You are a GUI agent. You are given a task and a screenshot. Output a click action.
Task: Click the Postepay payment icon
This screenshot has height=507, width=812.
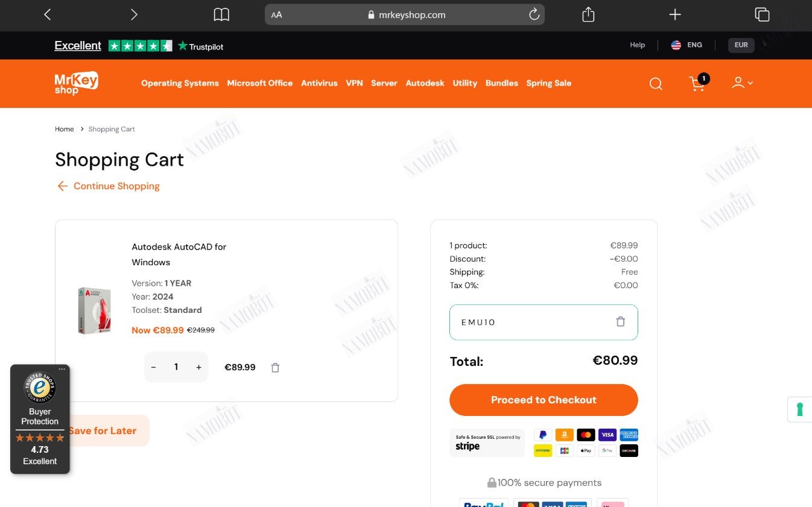coord(542,450)
